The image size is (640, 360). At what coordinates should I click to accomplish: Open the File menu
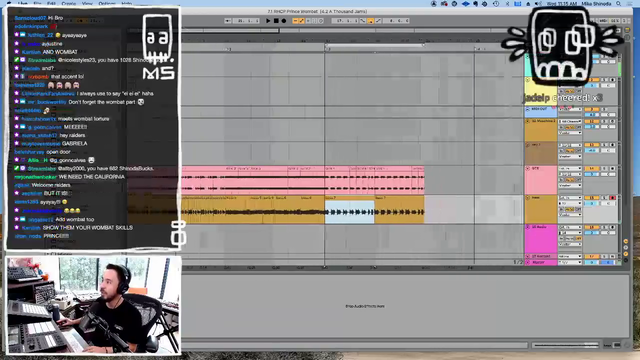click(37, 4)
